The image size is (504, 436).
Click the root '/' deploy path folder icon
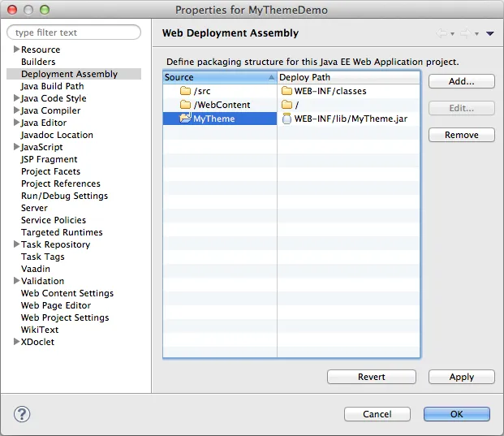(286, 105)
